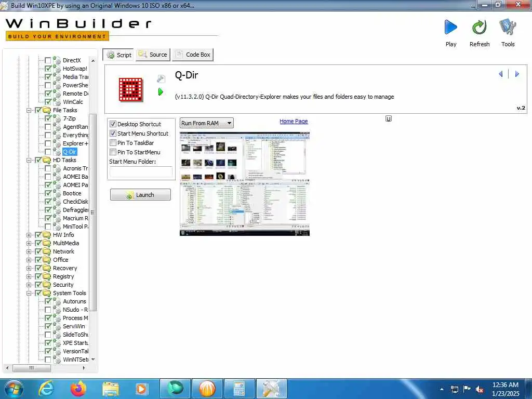Expand the MultiMedia tree node
532x399 pixels.
(x=29, y=243)
